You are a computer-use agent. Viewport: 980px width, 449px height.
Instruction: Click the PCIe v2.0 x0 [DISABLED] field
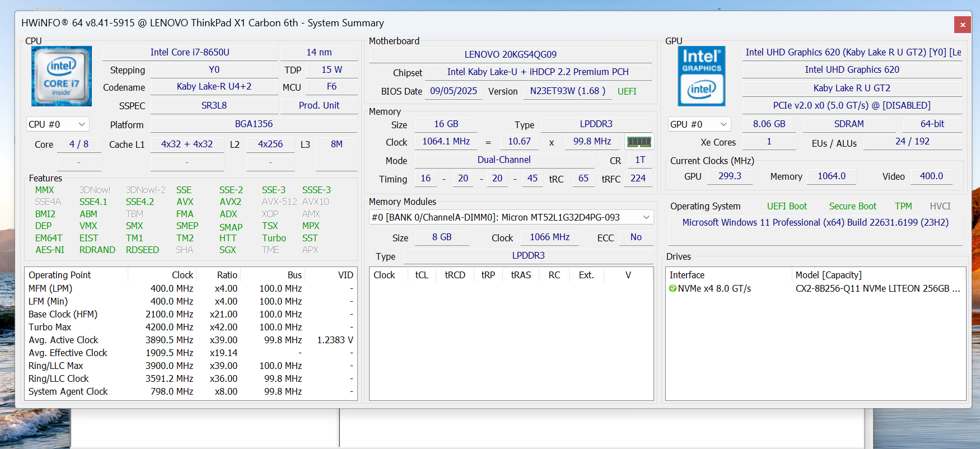coord(852,105)
